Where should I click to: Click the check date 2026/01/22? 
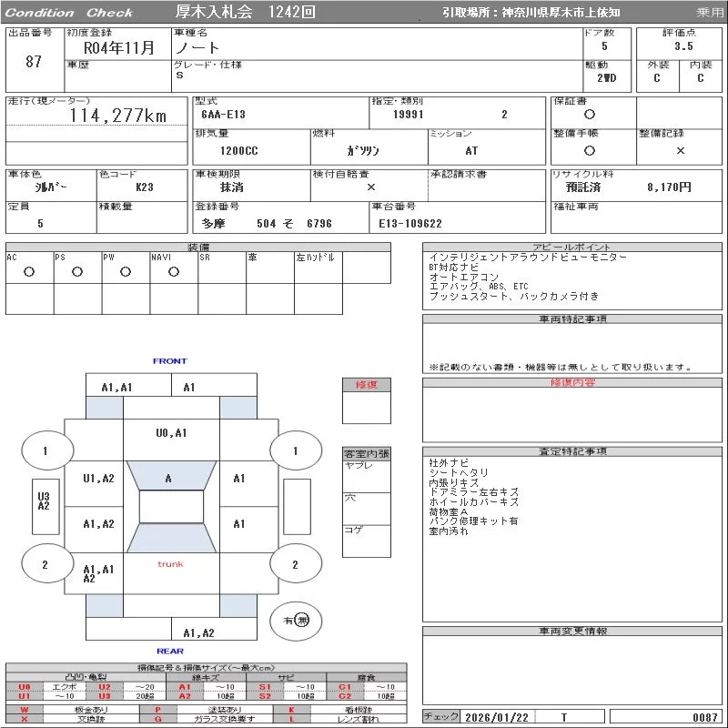point(495,717)
